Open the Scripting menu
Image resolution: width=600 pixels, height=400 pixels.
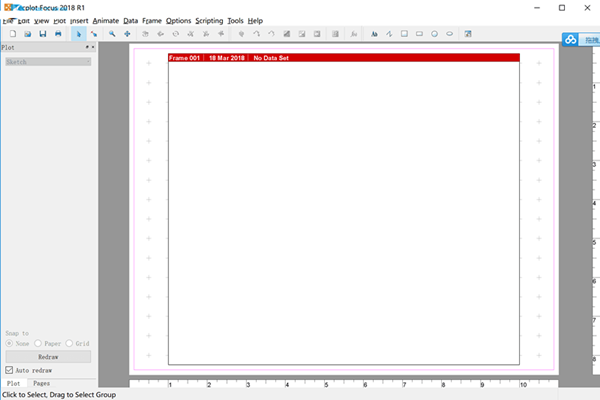coord(209,21)
